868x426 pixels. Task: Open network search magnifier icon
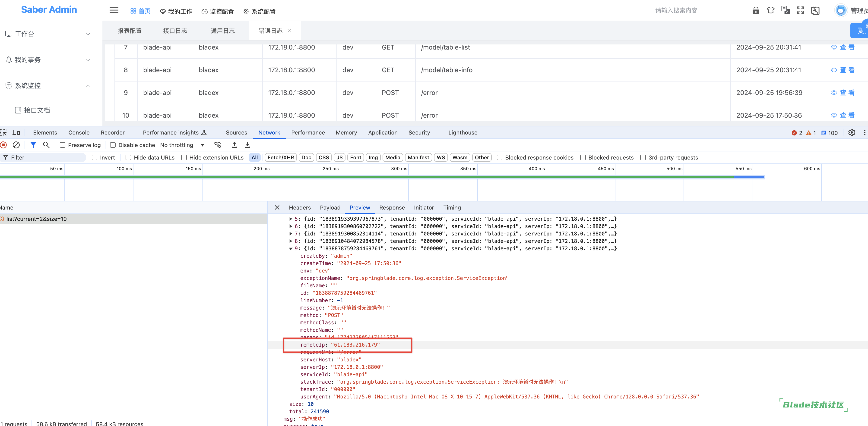click(x=46, y=145)
